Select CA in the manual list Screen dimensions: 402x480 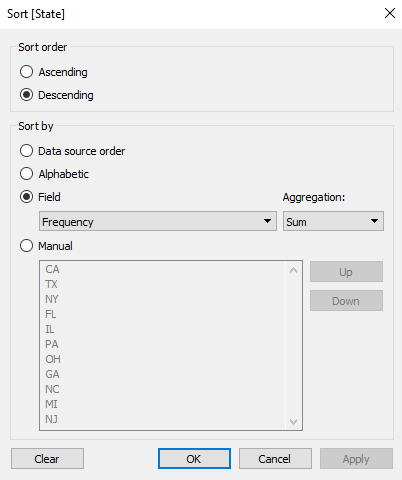[x=52, y=269]
